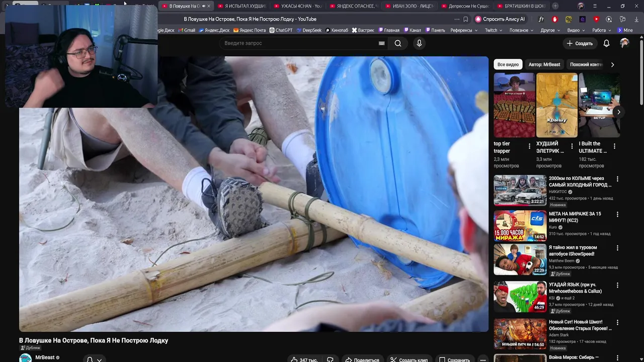Click the red shield adblock extension icon
The width and height of the screenshot is (644, 362).
click(x=555, y=19)
